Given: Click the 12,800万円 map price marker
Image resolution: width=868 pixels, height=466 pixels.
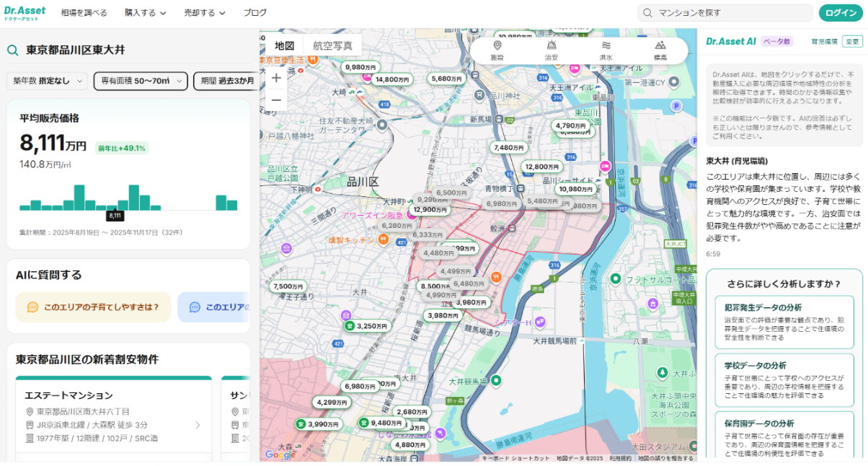Looking at the screenshot, I should click(x=542, y=166).
